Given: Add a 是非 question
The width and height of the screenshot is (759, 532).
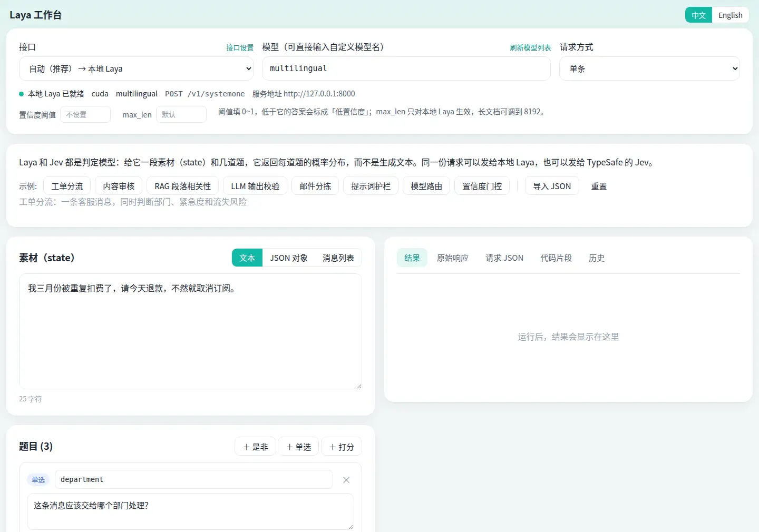Looking at the screenshot, I should pyautogui.click(x=256, y=447).
